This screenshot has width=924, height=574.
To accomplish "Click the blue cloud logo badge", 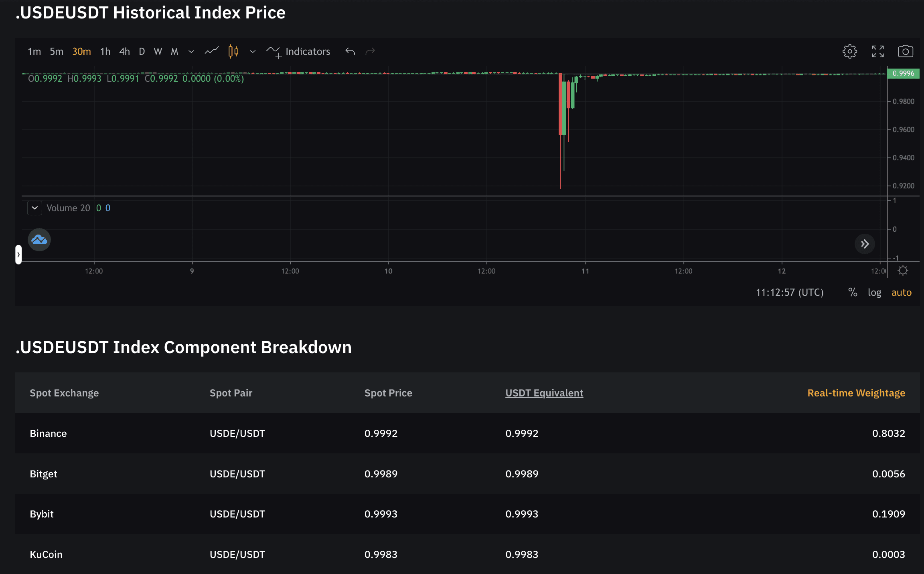I will pos(39,240).
